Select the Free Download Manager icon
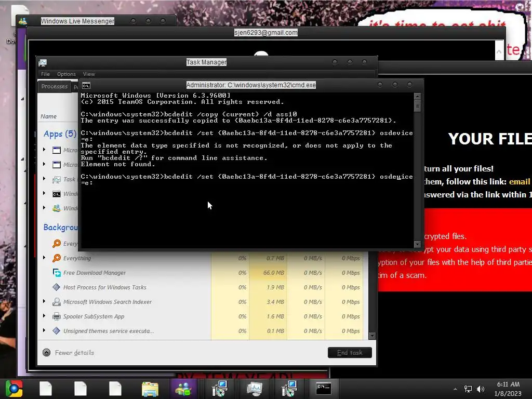This screenshot has height=399, width=532. click(x=57, y=273)
